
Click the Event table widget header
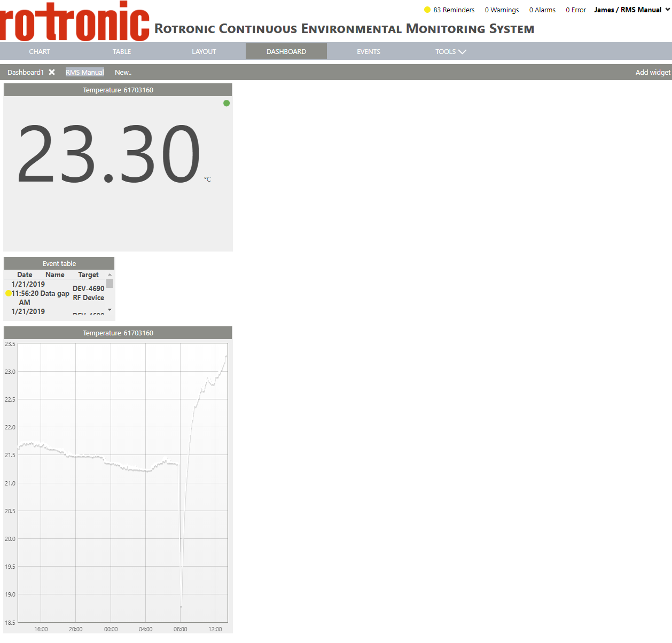click(59, 263)
